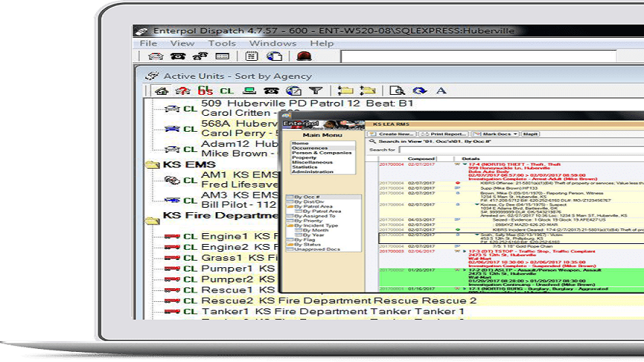Click the Print Report button
Screen dimensions: 644x362
[x=444, y=134]
